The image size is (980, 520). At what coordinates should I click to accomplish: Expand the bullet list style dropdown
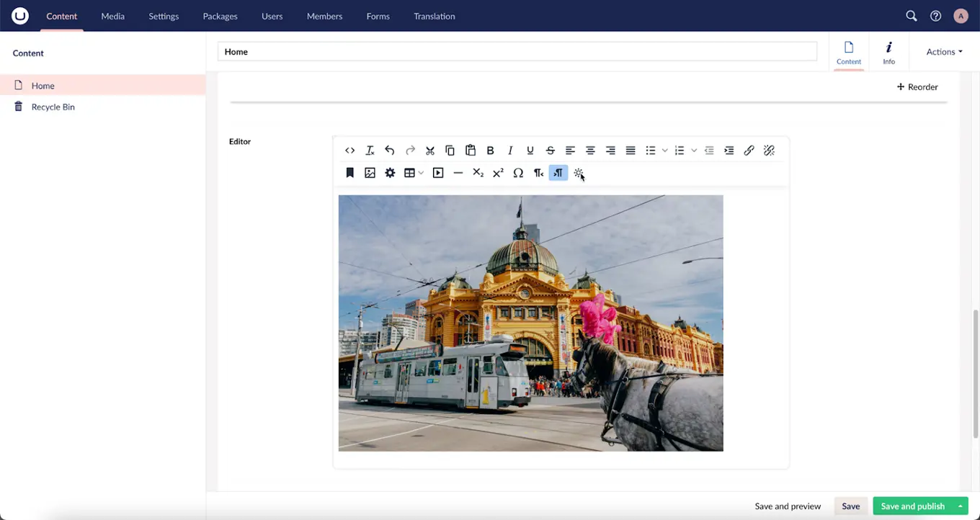[x=664, y=151]
